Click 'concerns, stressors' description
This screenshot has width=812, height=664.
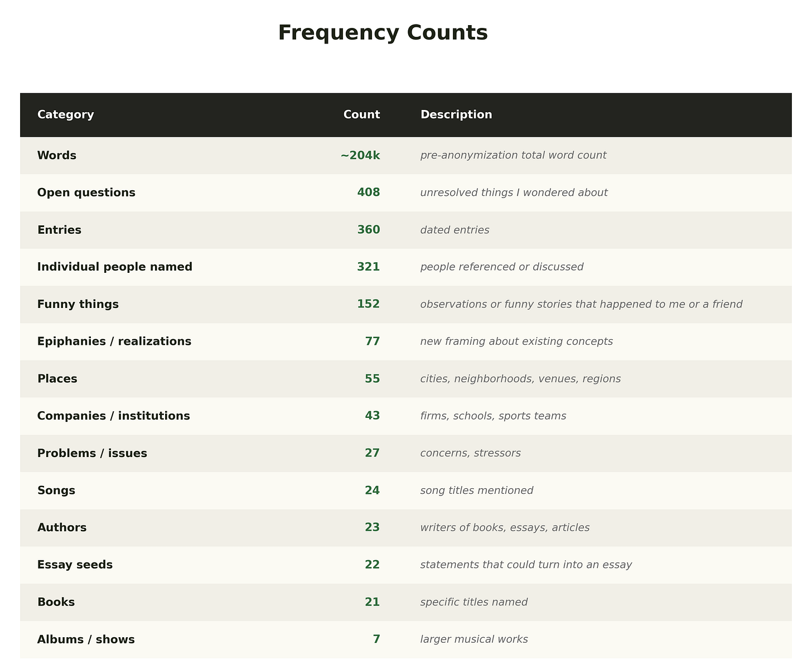click(471, 453)
